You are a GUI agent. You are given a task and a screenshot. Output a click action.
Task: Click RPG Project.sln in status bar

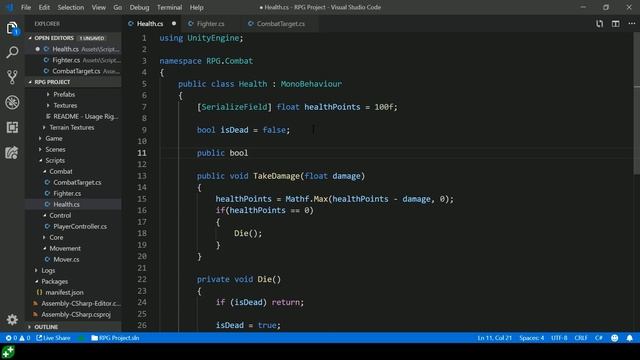pos(115,338)
